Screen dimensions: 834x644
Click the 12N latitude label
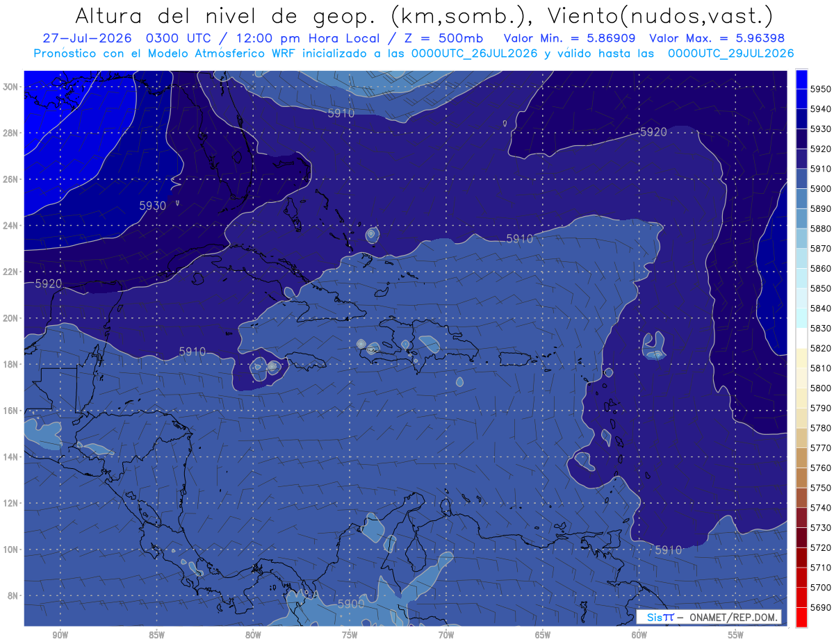click(11, 503)
